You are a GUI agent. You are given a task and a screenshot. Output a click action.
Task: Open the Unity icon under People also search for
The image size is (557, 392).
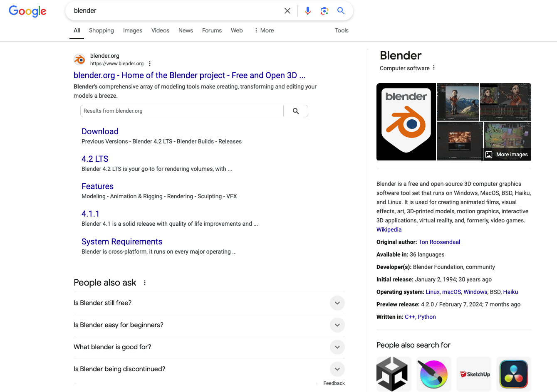tap(393, 374)
